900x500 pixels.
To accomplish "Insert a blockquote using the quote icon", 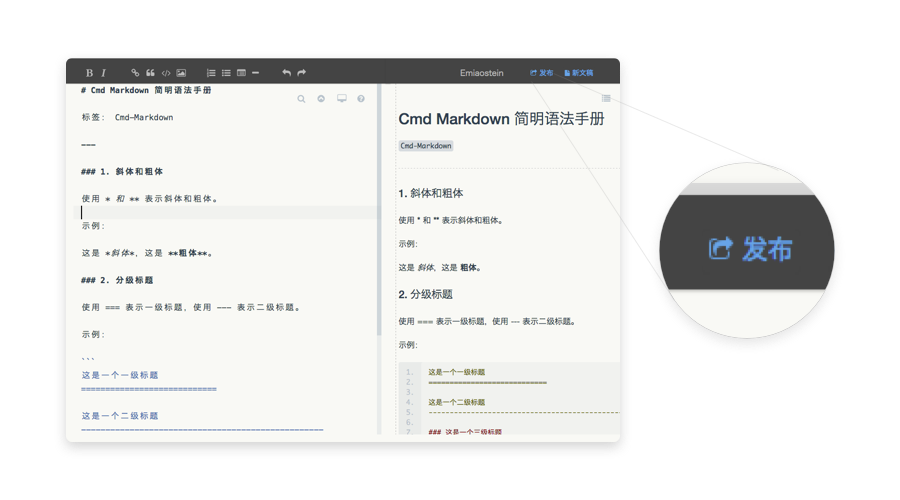I will (x=150, y=73).
